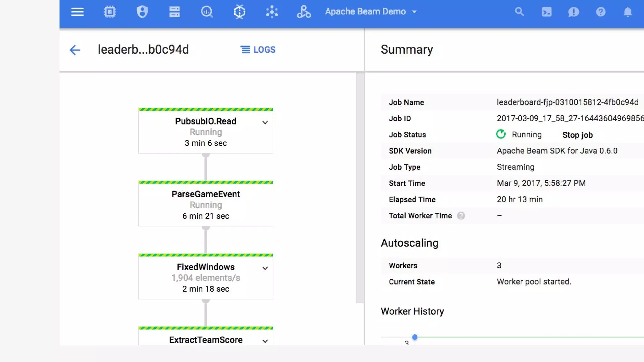Open the search magnifier in top bar
The height and width of the screenshot is (362, 644).
pyautogui.click(x=519, y=12)
